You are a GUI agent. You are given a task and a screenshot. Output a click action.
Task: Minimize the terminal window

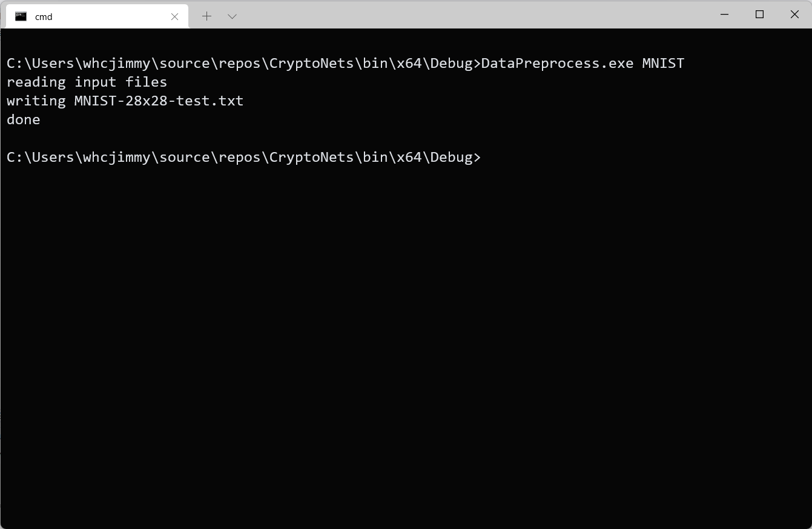(x=724, y=15)
